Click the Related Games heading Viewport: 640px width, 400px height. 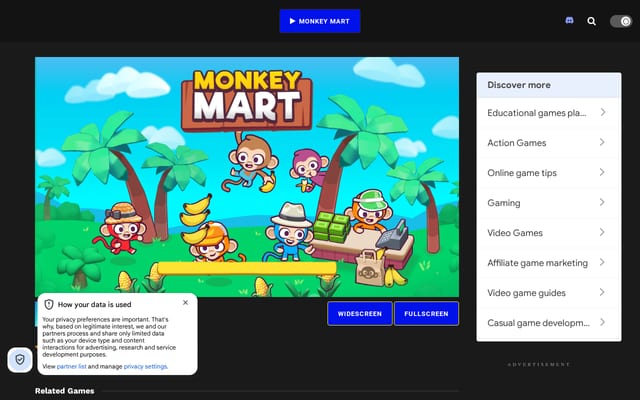pyautogui.click(x=64, y=391)
